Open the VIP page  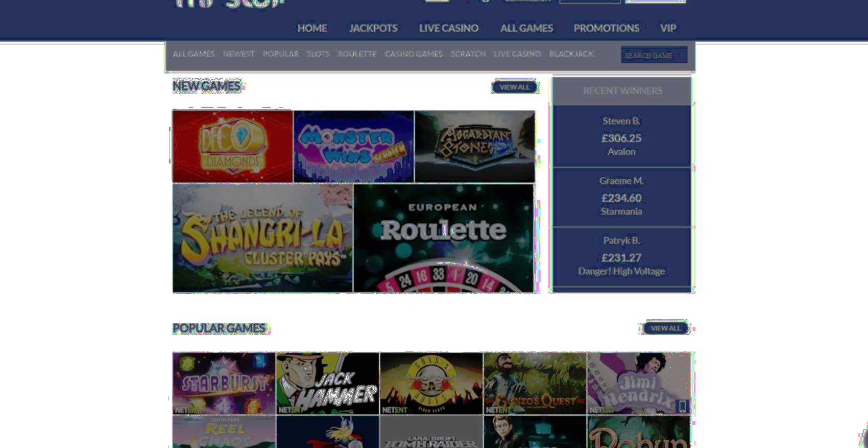[x=668, y=28]
